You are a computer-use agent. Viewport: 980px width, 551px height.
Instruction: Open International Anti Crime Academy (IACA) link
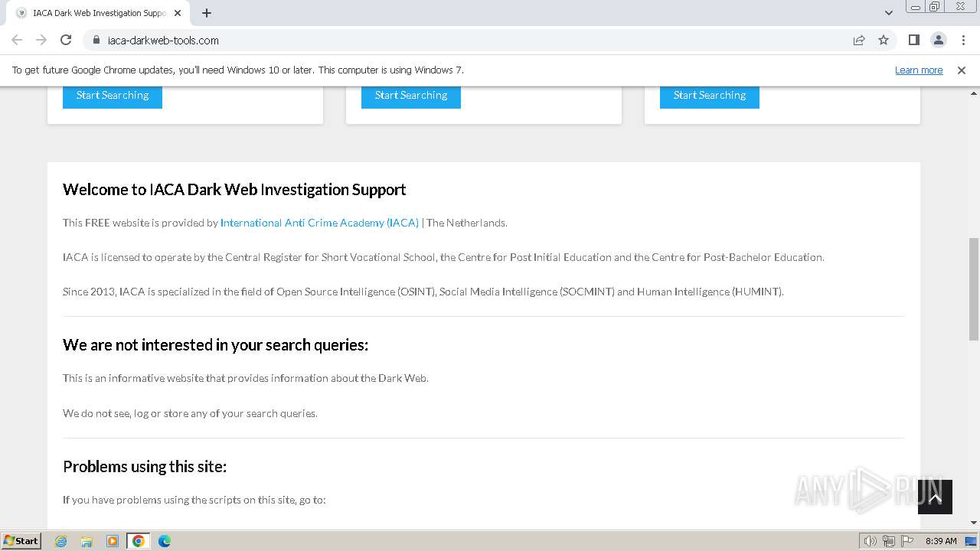point(319,223)
